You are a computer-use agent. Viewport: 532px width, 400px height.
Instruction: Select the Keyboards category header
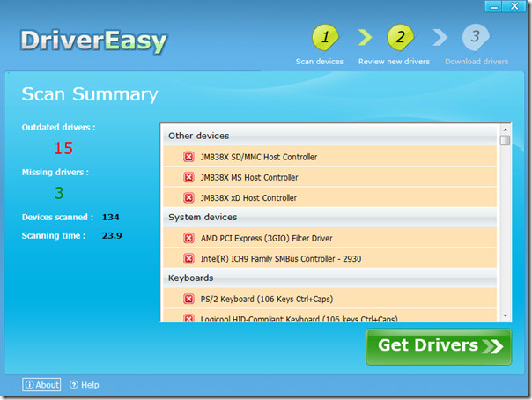point(329,278)
